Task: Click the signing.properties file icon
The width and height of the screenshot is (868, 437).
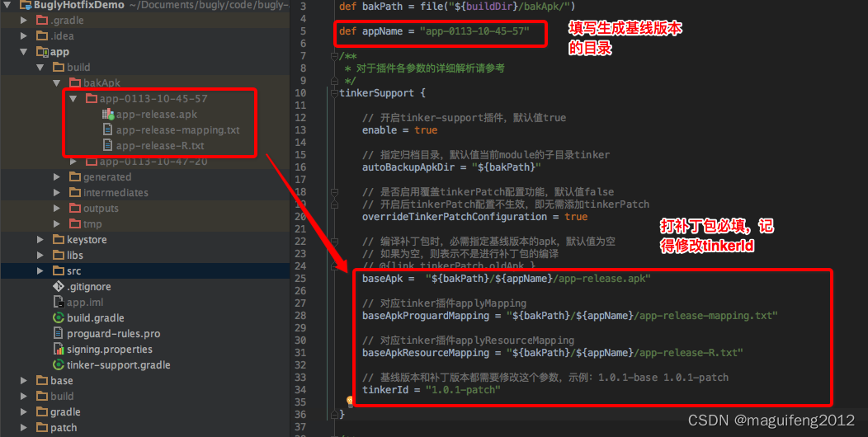Action: [58, 349]
